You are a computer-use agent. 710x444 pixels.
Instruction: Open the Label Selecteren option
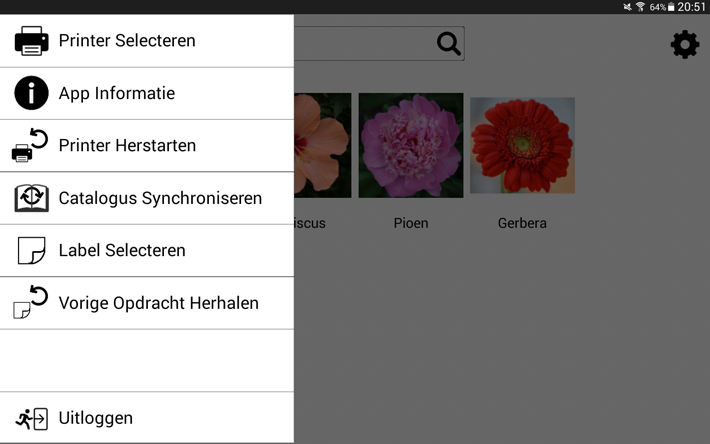click(x=122, y=250)
